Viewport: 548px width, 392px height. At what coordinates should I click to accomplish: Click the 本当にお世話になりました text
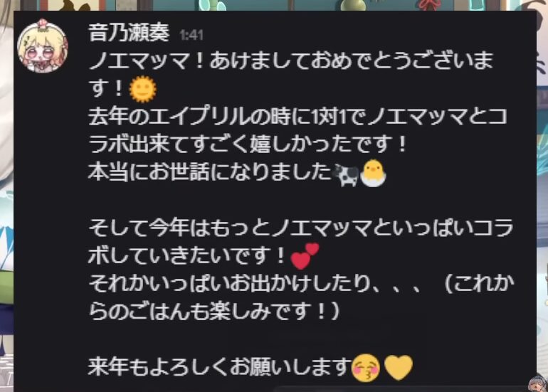coord(210,172)
